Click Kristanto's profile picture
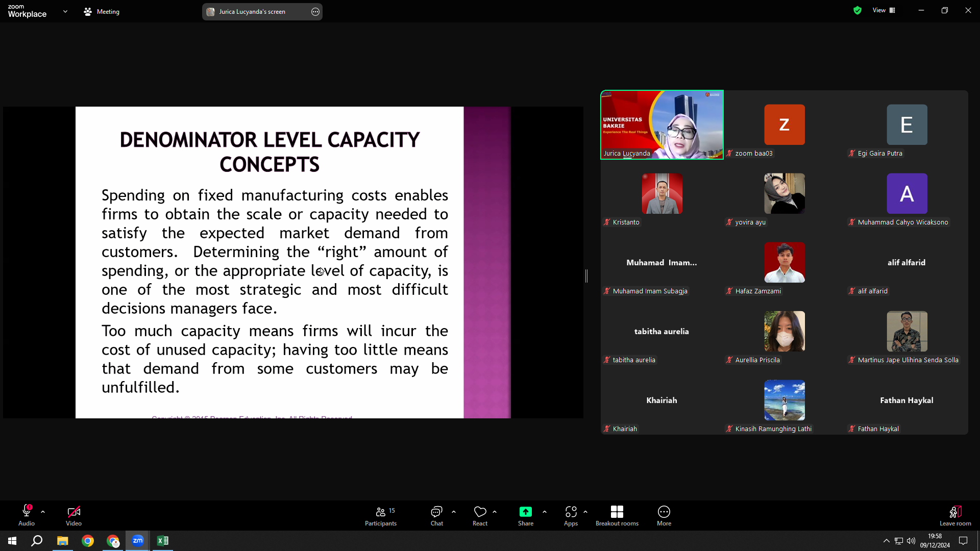Screen dimensions: 980x551 662,193
